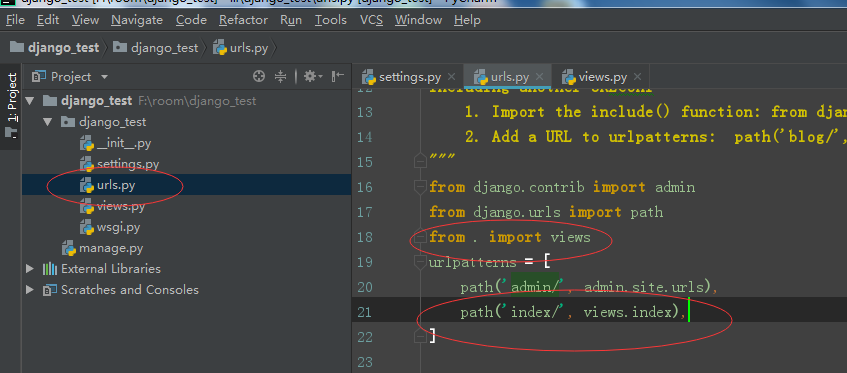The width and height of the screenshot is (847, 373).
Task: Click the fold marker on line 16
Action: [x=420, y=187]
